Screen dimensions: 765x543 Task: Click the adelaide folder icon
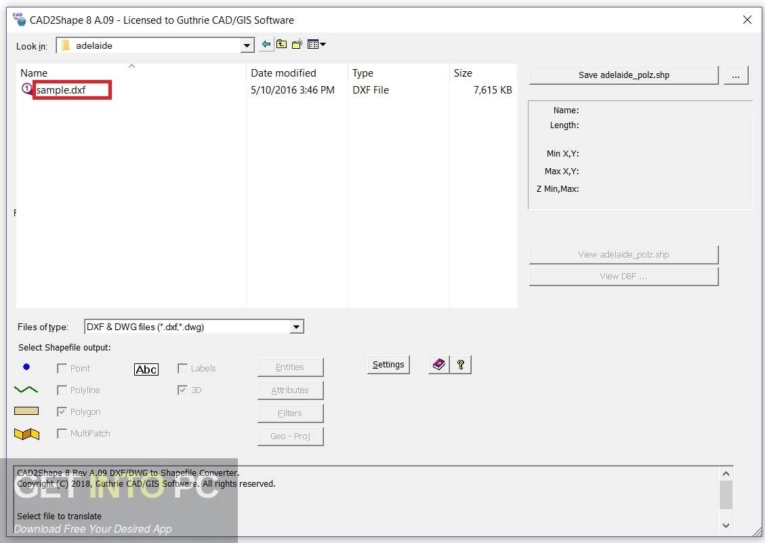[66, 45]
